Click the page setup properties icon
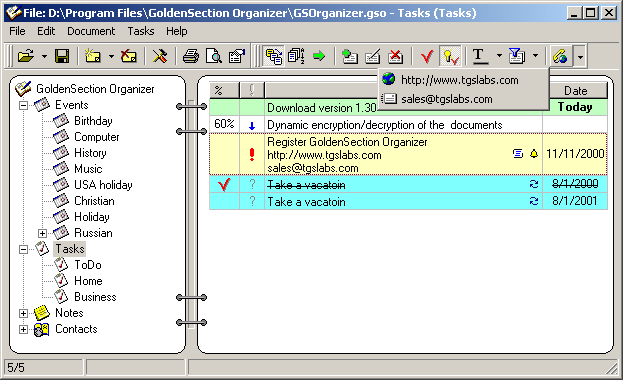The image size is (623, 380). coord(237,56)
